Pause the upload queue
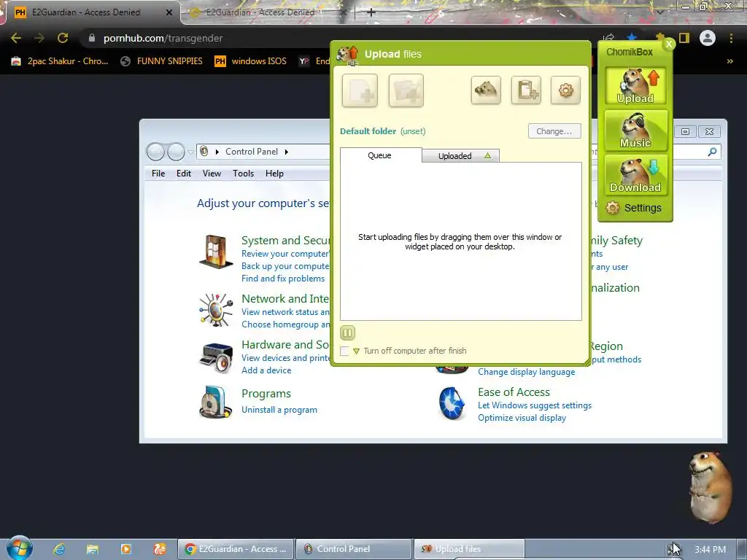Image resolution: width=747 pixels, height=560 pixels. pyautogui.click(x=347, y=332)
